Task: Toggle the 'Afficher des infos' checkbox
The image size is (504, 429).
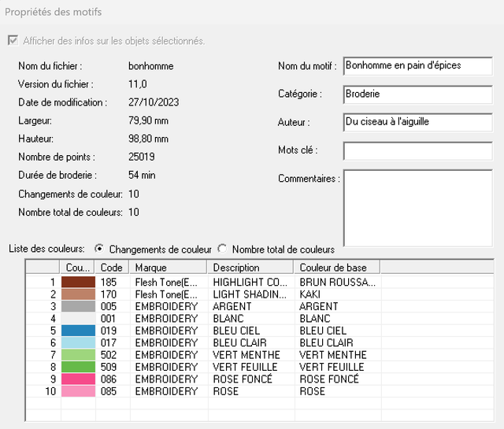Action: point(12,41)
